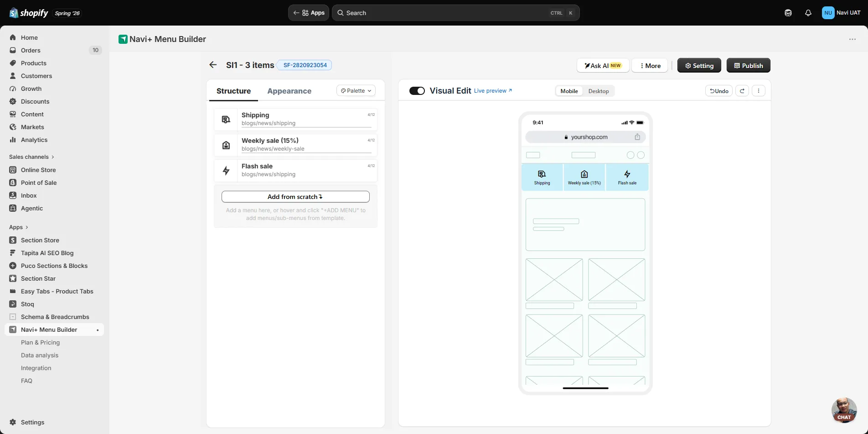Click Add from scratch button
The height and width of the screenshot is (434, 868).
coord(295,197)
